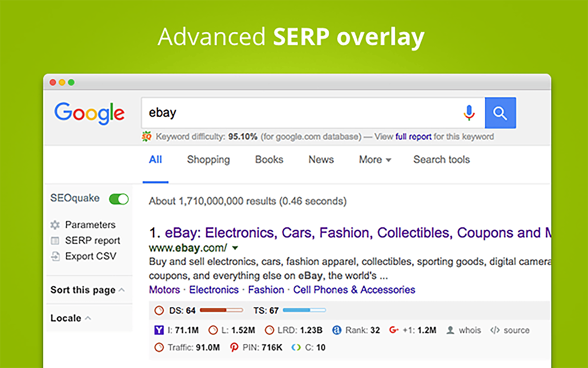Collapse the Locale section
Viewport: 588px width, 368px height.
(88, 317)
